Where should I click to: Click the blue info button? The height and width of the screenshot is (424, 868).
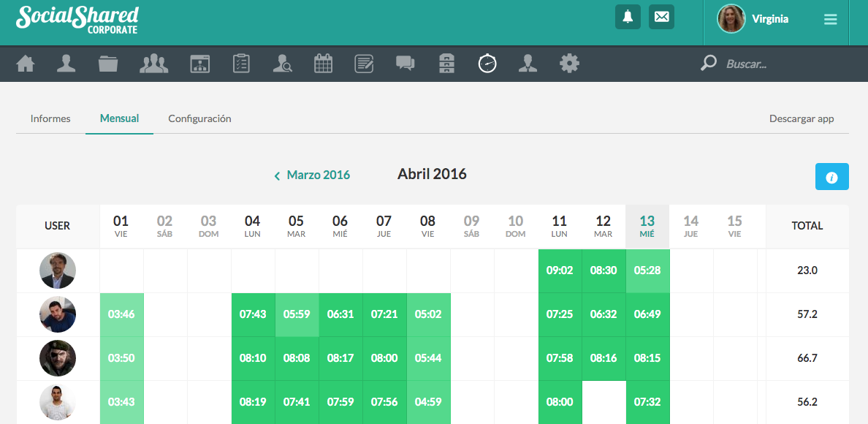click(x=831, y=177)
